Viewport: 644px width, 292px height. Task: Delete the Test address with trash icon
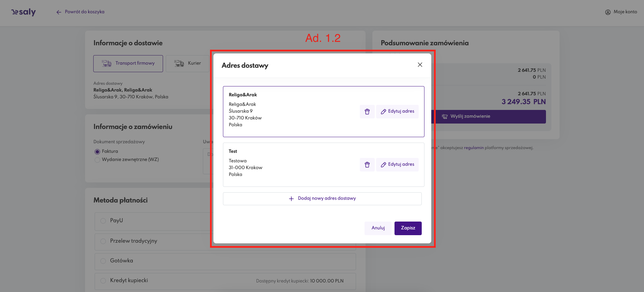point(367,165)
